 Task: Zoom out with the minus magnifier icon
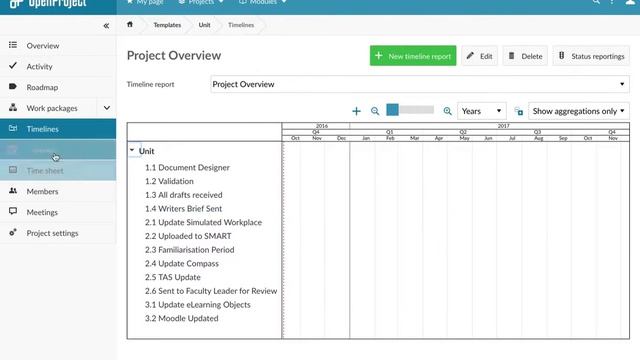coord(375,111)
